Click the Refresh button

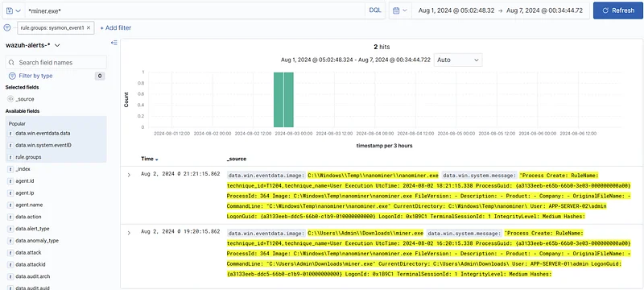click(617, 10)
